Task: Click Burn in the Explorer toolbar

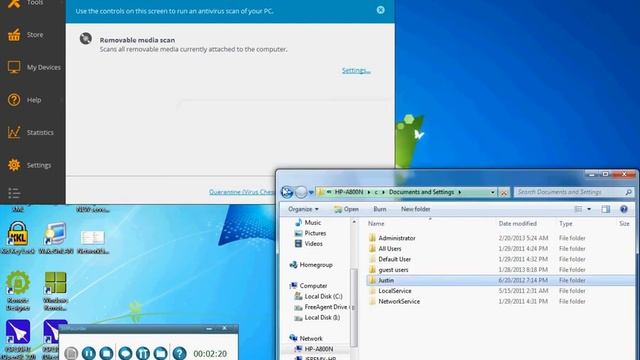Action: point(380,209)
